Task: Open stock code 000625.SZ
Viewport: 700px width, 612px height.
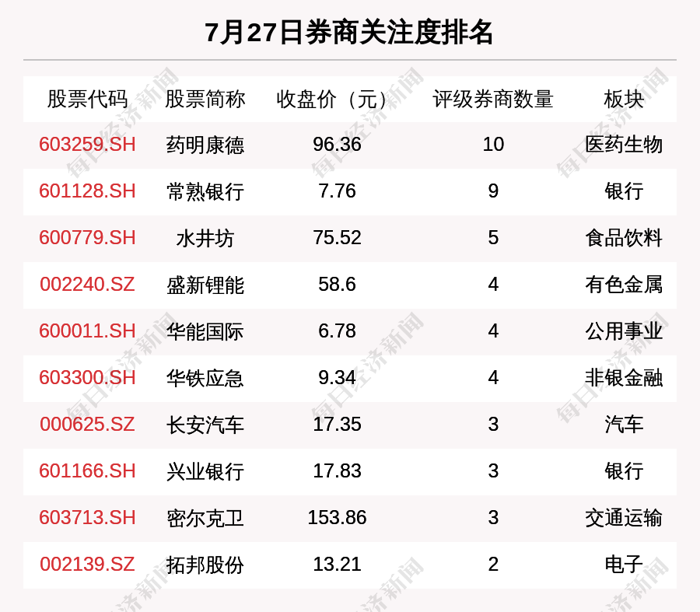Action: pyautogui.click(x=87, y=424)
